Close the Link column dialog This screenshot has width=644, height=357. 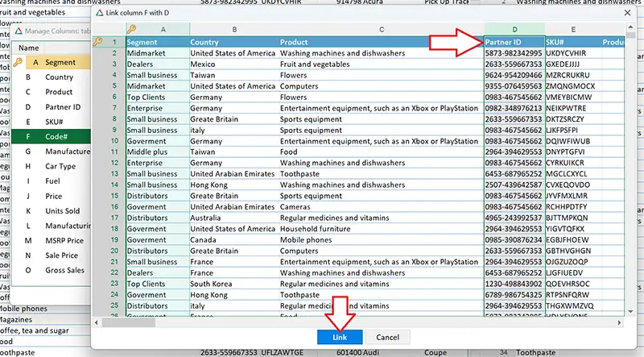tap(627, 13)
